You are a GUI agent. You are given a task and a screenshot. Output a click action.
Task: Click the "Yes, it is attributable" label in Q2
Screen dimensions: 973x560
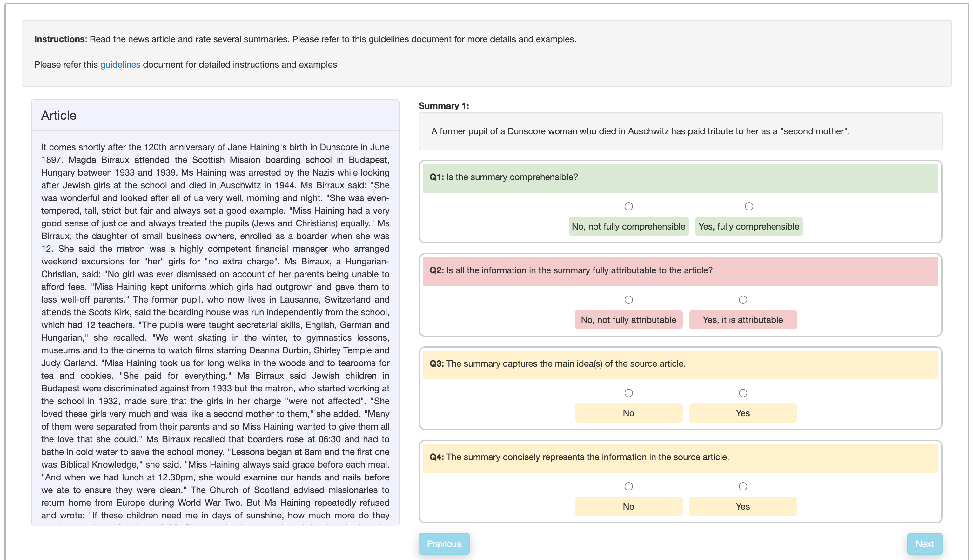[x=742, y=320]
